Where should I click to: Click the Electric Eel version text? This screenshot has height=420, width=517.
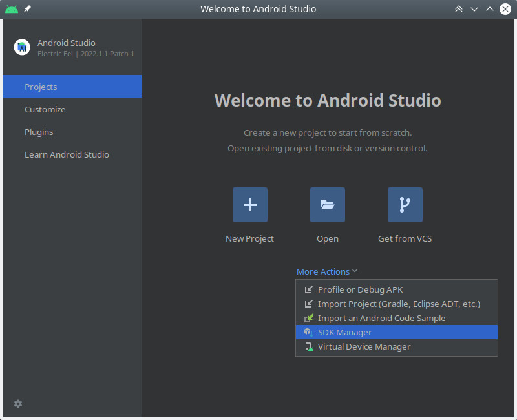coord(86,54)
